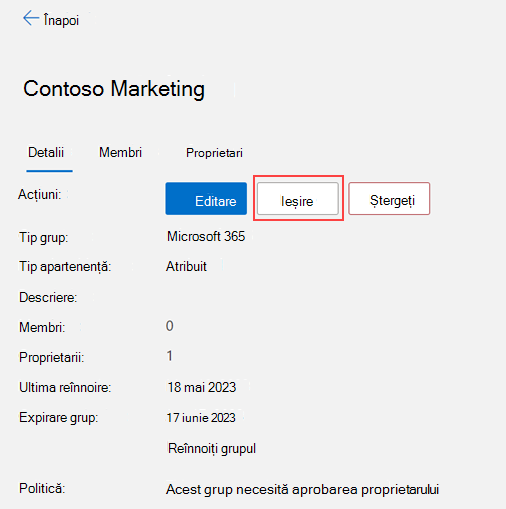506x509 pixels.
Task: Click the Membri count value 0
Action: 170,326
